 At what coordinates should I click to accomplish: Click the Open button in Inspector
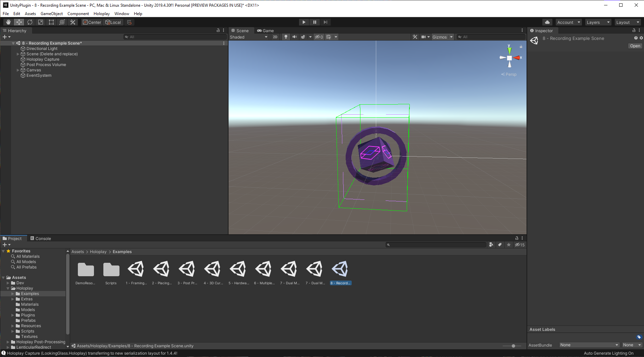pyautogui.click(x=635, y=46)
